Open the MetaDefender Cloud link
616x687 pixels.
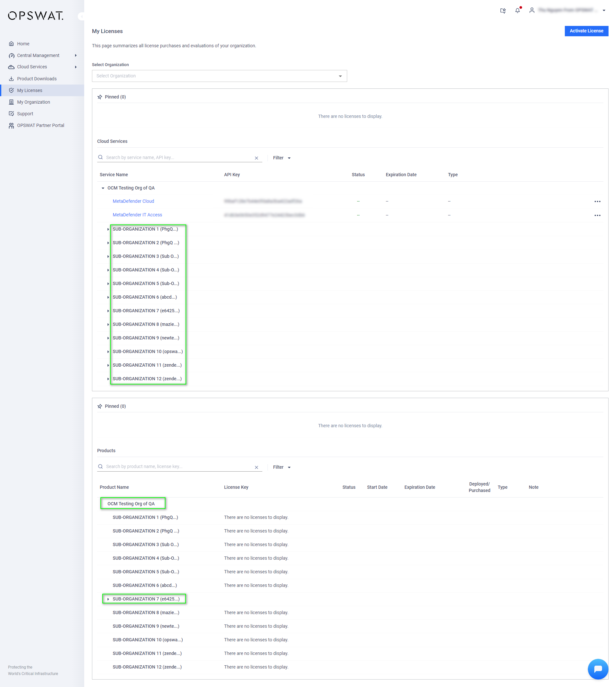coord(133,201)
